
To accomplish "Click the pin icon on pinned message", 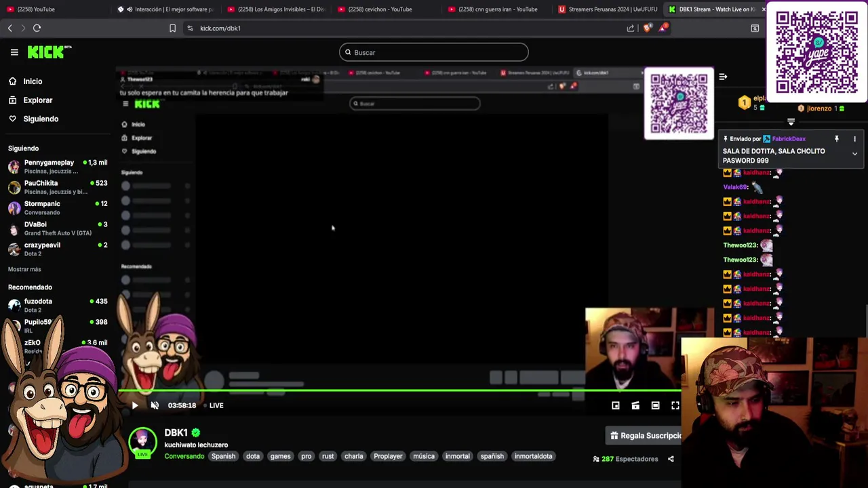I will [836, 139].
